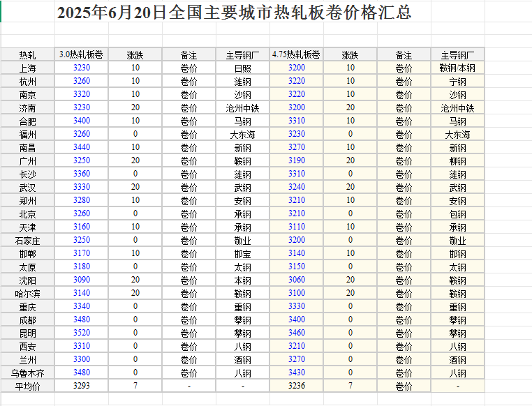Image resolution: width=532 pixels, height=406 pixels.
Task: Click average 4.75 price 3236
Action: (x=297, y=386)
